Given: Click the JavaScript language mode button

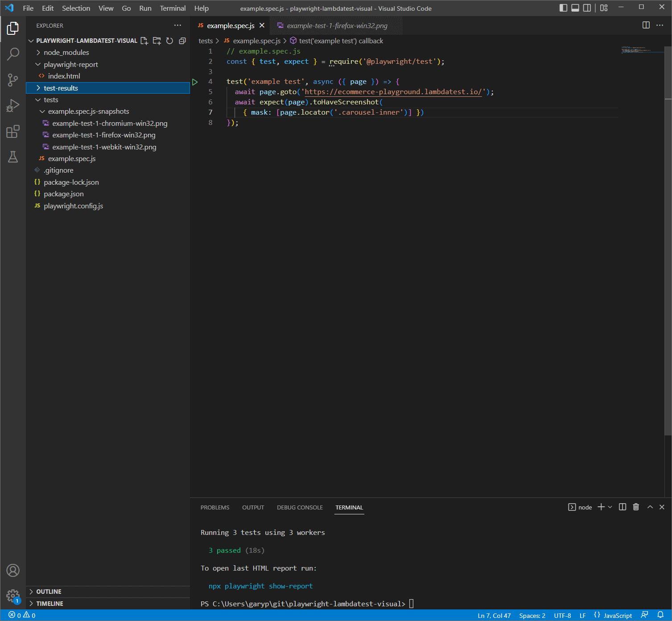Looking at the screenshot, I should point(617,616).
